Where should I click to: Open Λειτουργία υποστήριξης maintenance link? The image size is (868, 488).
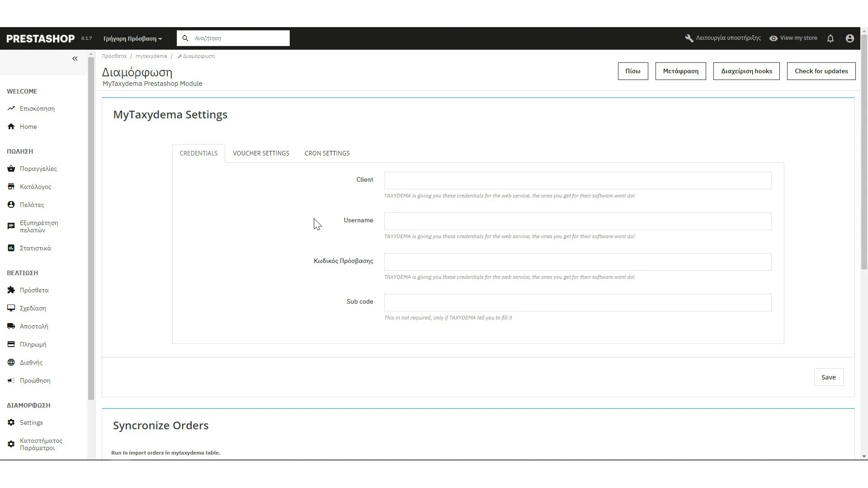pyautogui.click(x=723, y=38)
